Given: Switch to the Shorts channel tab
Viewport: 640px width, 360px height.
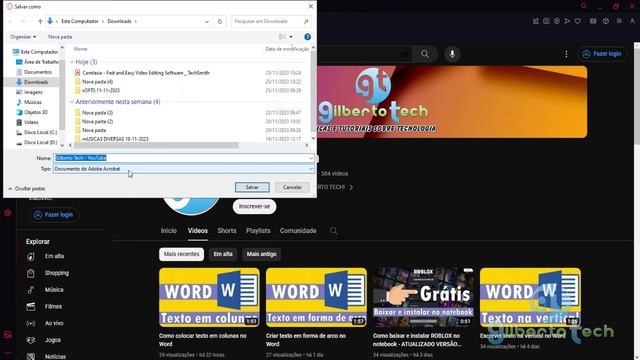Looking at the screenshot, I should (227, 231).
